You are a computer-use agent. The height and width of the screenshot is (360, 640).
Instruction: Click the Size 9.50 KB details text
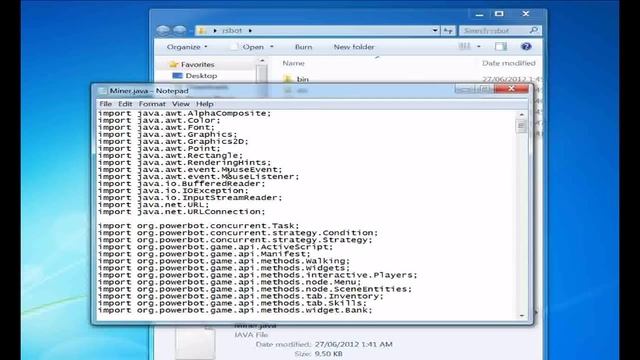318,354
